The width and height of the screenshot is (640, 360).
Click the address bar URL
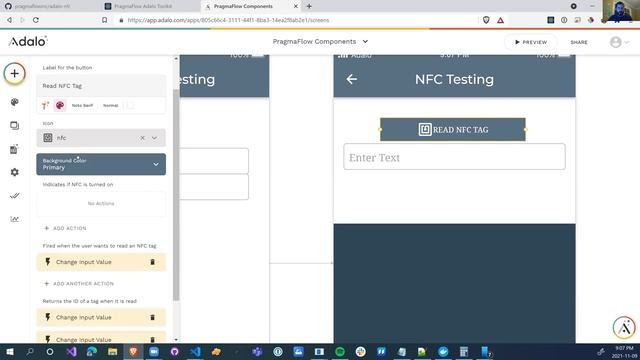[x=228, y=20]
